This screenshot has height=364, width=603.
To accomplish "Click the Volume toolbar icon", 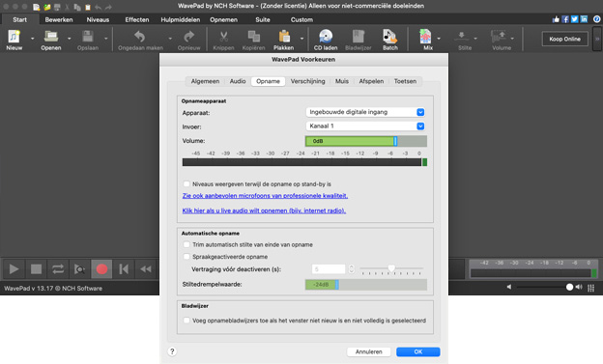I will 499,37.
